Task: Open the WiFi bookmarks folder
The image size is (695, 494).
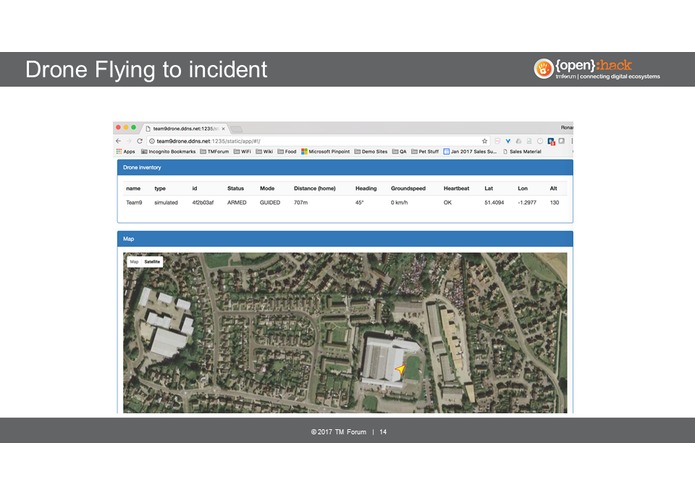Action: click(242, 152)
